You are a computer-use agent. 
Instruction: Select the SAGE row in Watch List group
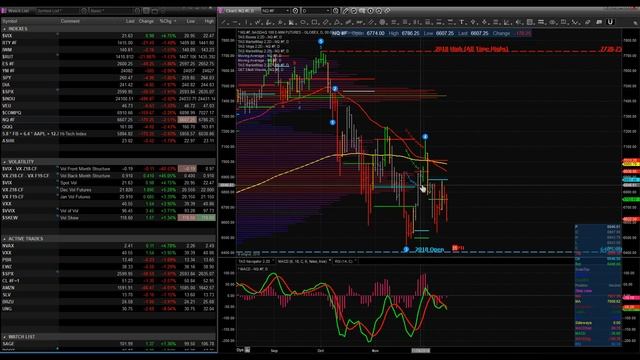(x=108, y=344)
